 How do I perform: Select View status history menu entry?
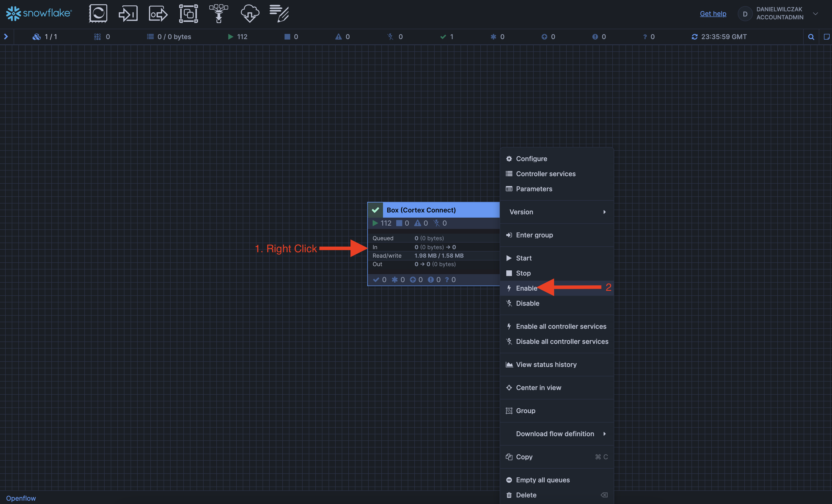pyautogui.click(x=546, y=364)
